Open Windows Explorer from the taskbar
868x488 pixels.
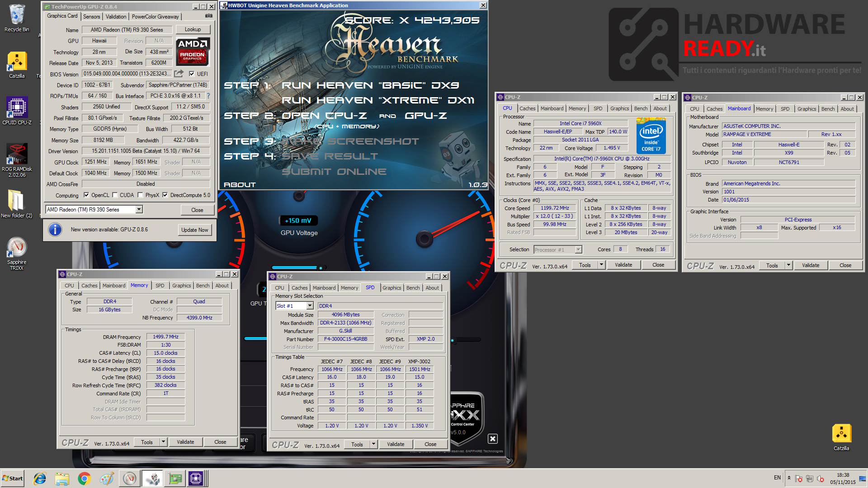[x=62, y=478]
